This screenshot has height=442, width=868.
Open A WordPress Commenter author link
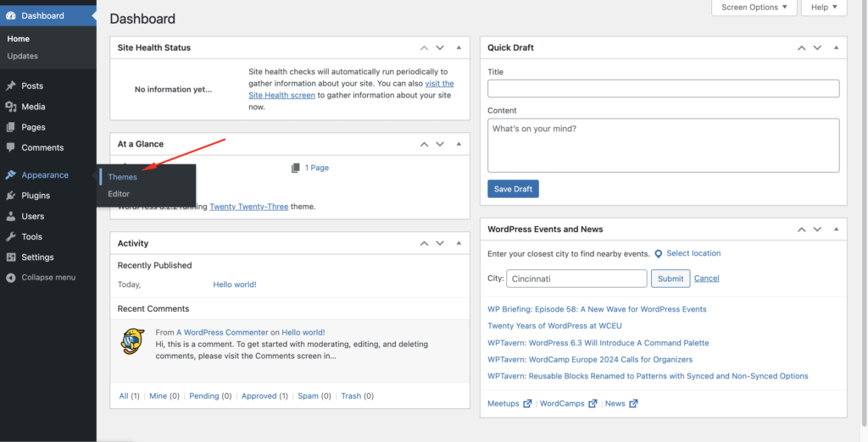(222, 333)
